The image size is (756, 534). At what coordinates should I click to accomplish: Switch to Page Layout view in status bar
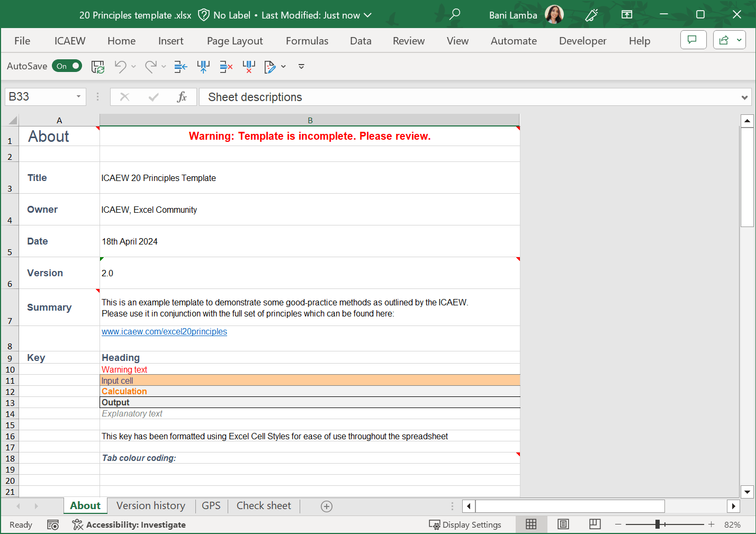point(563,524)
